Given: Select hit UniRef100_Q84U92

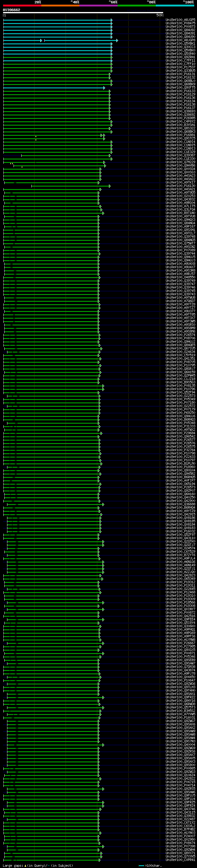Looking at the screenshot, I should (180, 30).
